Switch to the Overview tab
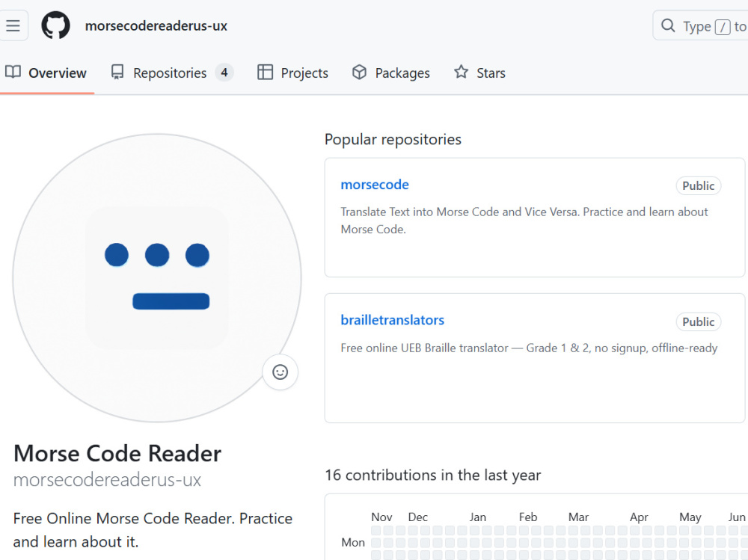 click(46, 73)
